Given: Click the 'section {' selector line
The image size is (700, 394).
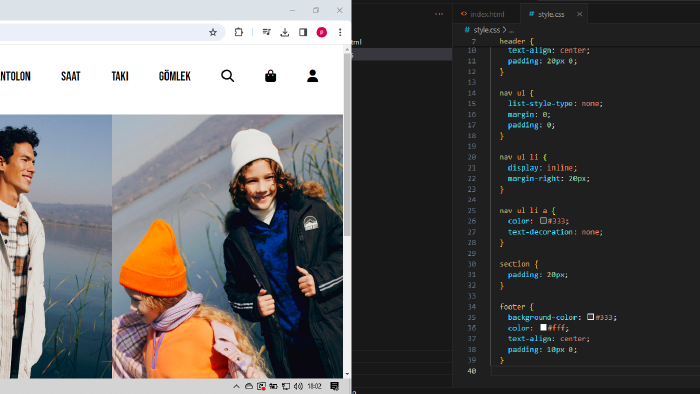Looking at the screenshot, I should coord(519,264).
